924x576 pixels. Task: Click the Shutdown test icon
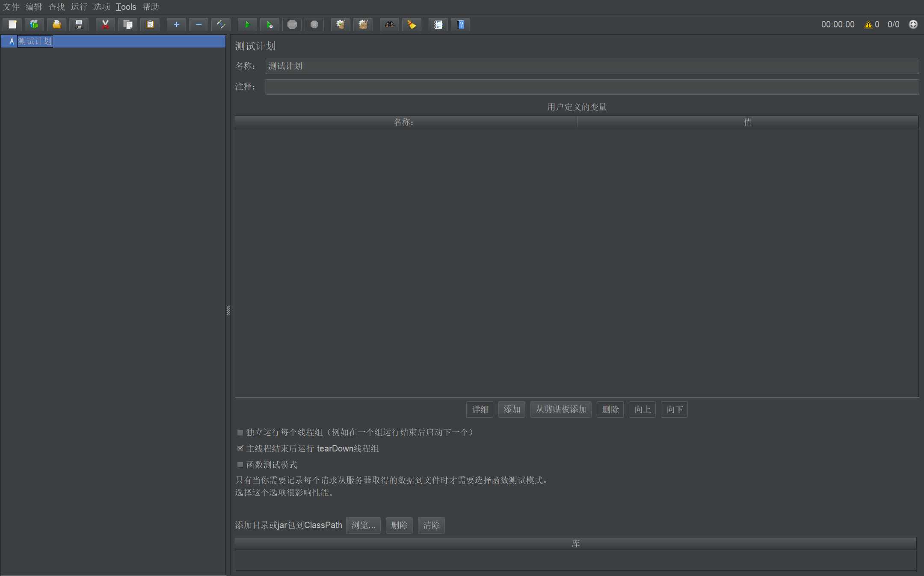314,24
